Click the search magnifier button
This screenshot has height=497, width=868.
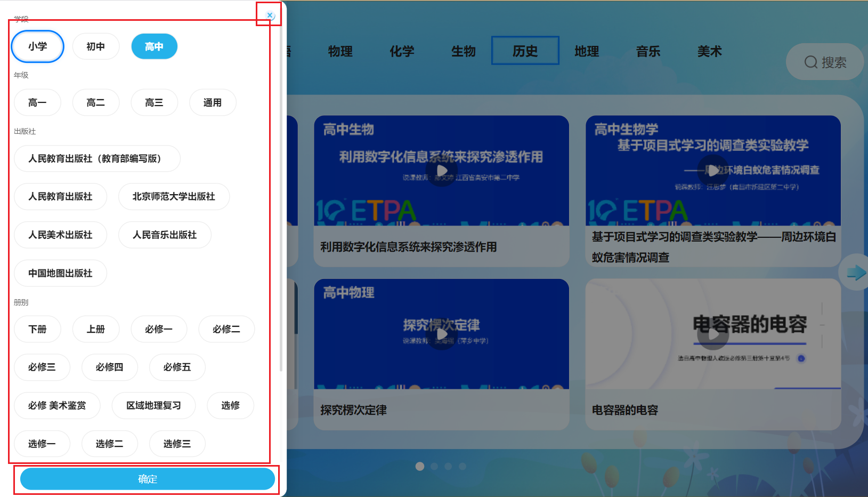point(825,62)
